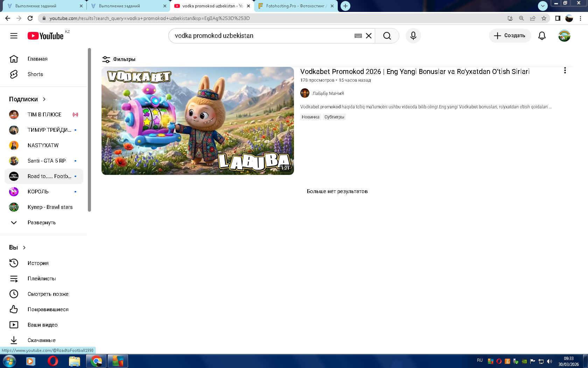The width and height of the screenshot is (588, 368).
Task: Share this page from address bar
Action: coord(533,18)
